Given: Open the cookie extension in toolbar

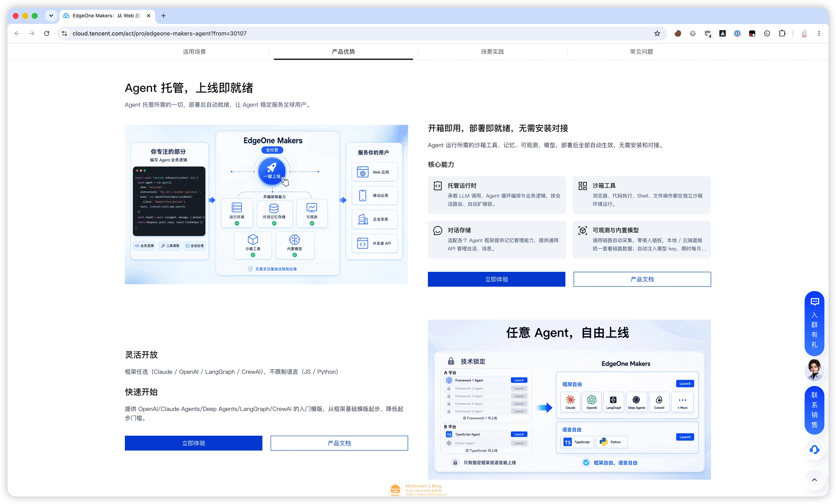Looking at the screenshot, I should coord(678,33).
